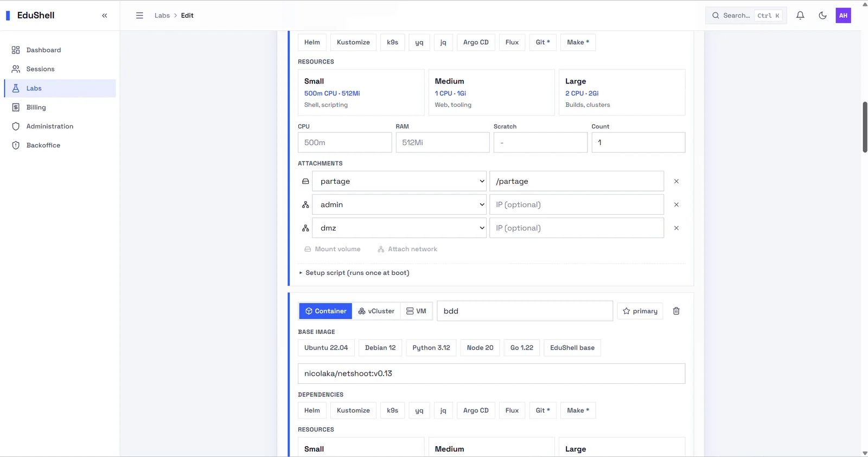Image resolution: width=868 pixels, height=457 pixels.
Task: Click the page vertical scrollbar thumb
Action: 865,127
